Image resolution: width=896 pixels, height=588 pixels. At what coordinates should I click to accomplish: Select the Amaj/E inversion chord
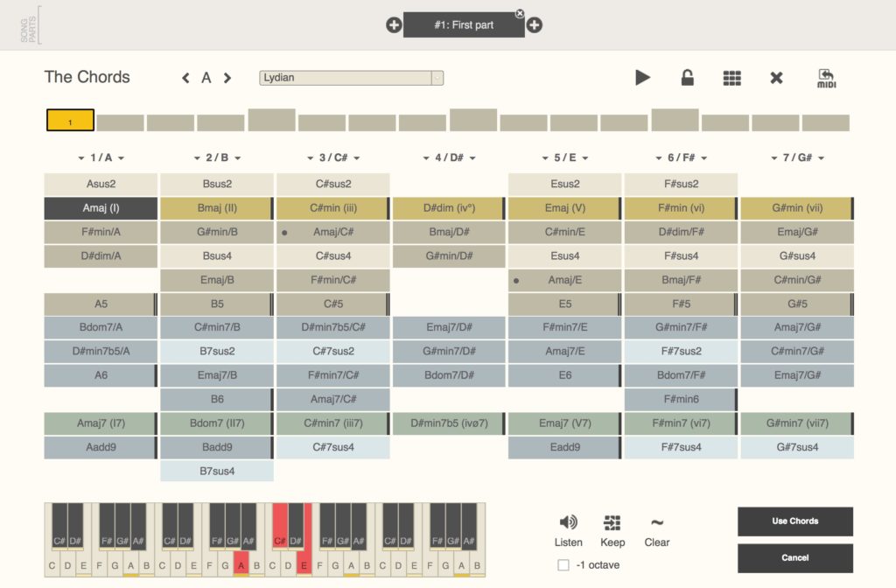tap(564, 280)
